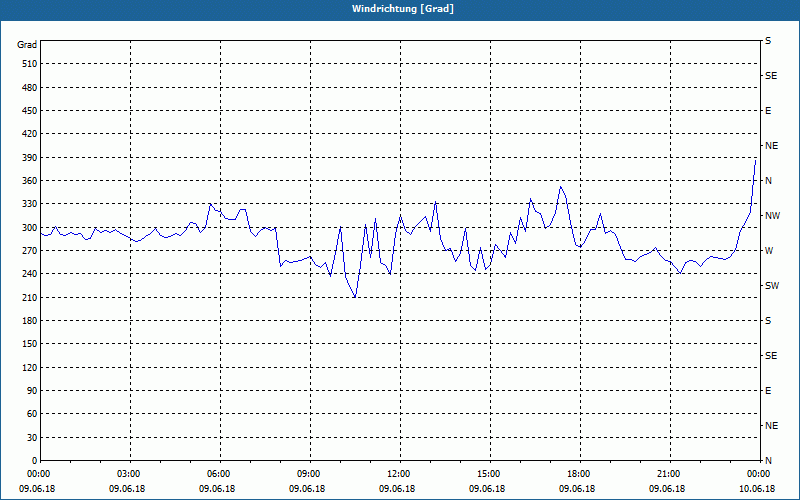This screenshot has height=500, width=800.
Task: Click the chart title 'Windrichtung [Grad]'
Action: click(x=403, y=9)
